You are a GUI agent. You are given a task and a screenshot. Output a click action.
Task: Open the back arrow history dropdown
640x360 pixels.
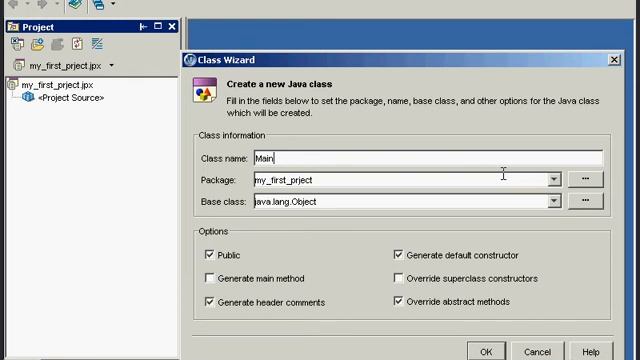pyautogui.click(x=27, y=4)
